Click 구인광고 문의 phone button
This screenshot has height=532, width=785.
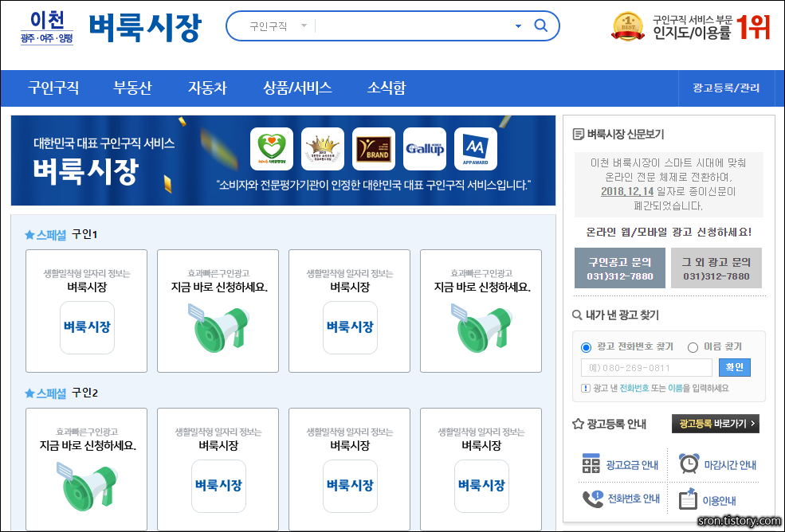tap(620, 268)
